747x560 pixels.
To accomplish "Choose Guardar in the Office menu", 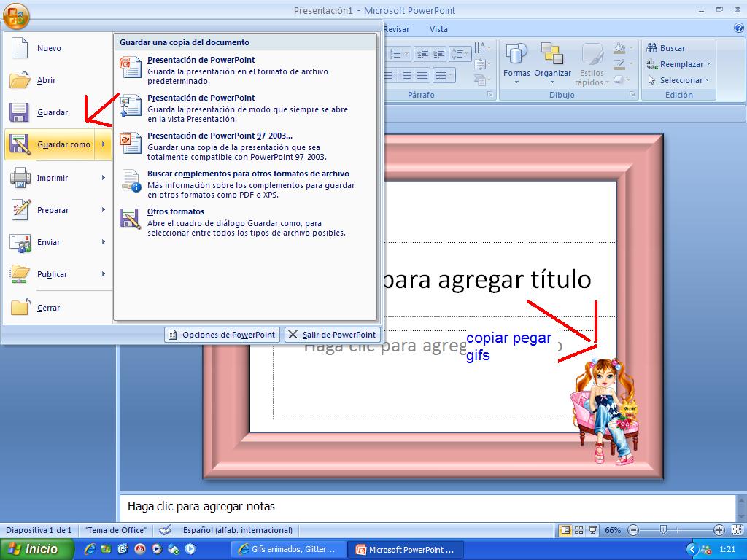I will pos(58,112).
